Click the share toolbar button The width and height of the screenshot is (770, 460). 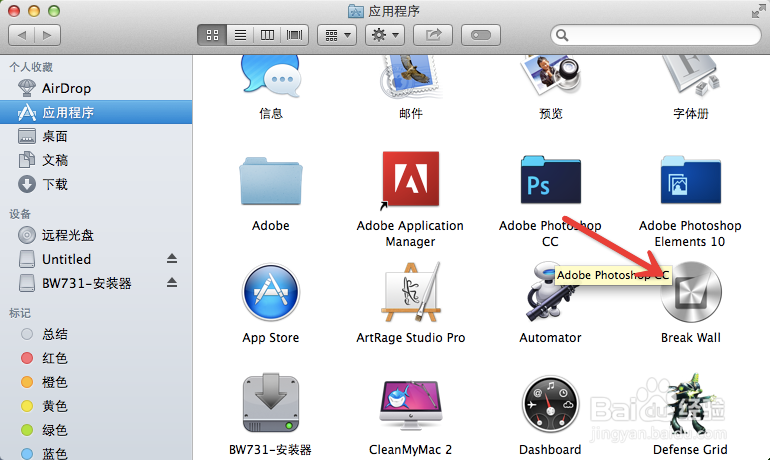click(433, 35)
